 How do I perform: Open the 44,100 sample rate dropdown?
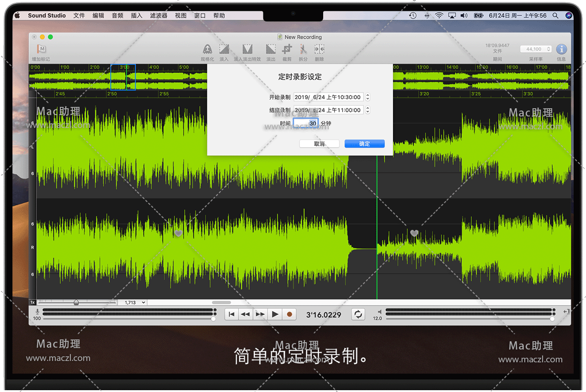pos(536,49)
